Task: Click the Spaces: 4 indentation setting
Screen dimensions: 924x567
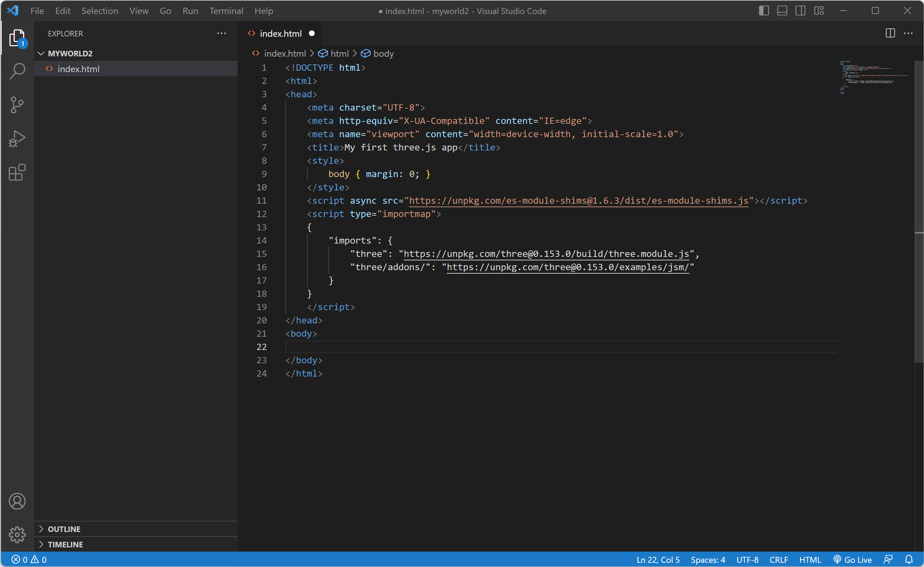Action: pyautogui.click(x=708, y=560)
